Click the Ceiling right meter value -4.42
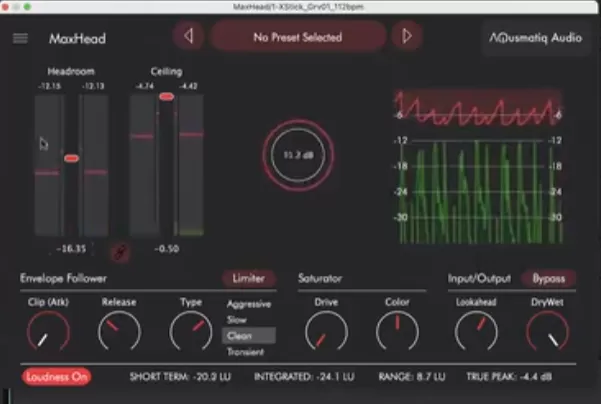 (x=188, y=86)
